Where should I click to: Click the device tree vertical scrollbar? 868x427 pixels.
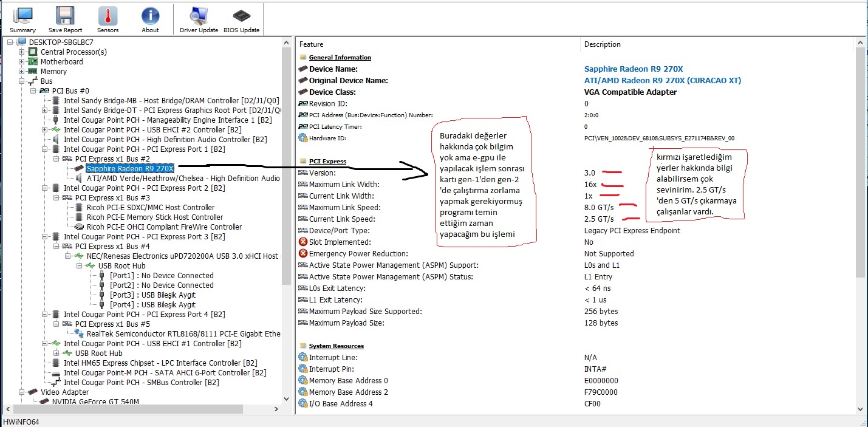point(287,220)
